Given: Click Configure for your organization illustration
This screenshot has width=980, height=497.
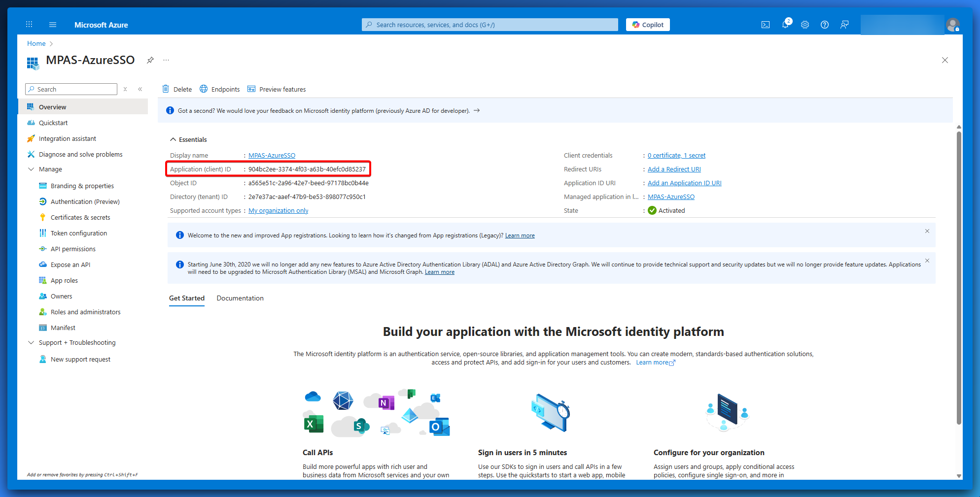Looking at the screenshot, I should click(727, 413).
